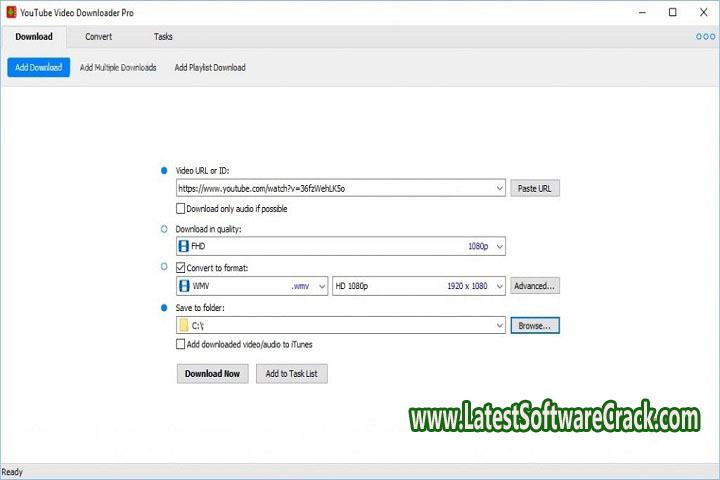
Task: Expand the Video URL history dropdown arrow
Action: 499,188
